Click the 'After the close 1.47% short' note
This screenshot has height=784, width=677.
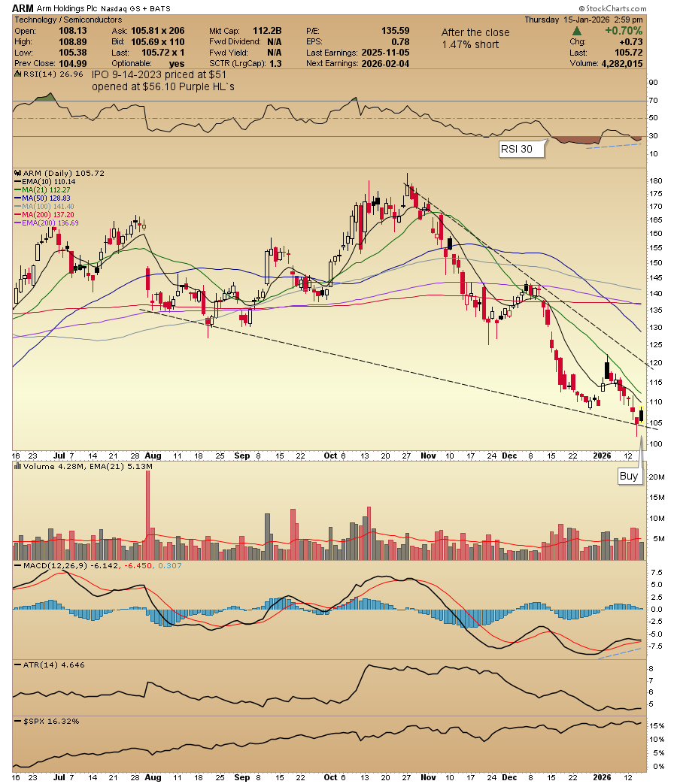[x=475, y=38]
